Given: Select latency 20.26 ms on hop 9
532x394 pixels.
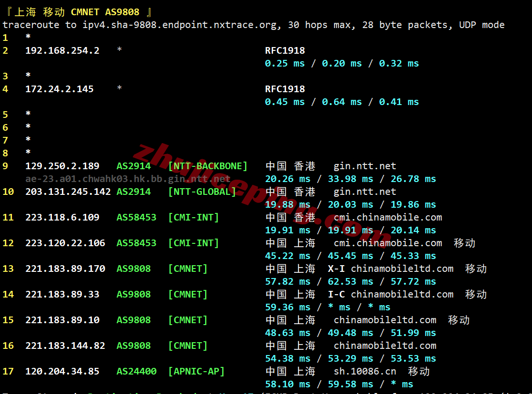Looking at the screenshot, I should (x=287, y=179).
